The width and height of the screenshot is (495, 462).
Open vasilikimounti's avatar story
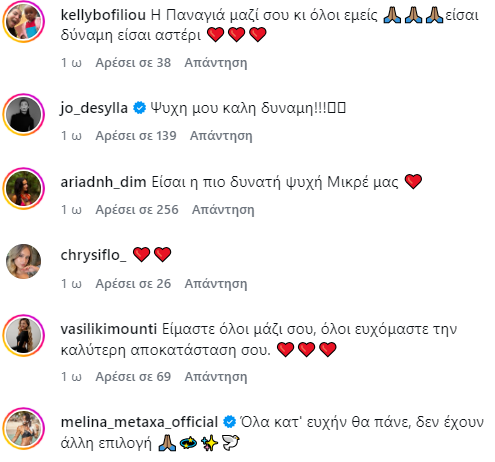pos(23,335)
